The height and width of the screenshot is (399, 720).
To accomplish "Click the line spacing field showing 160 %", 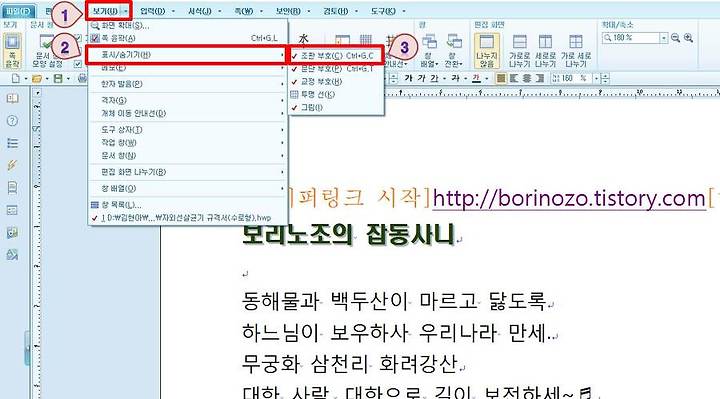I will coord(573,79).
